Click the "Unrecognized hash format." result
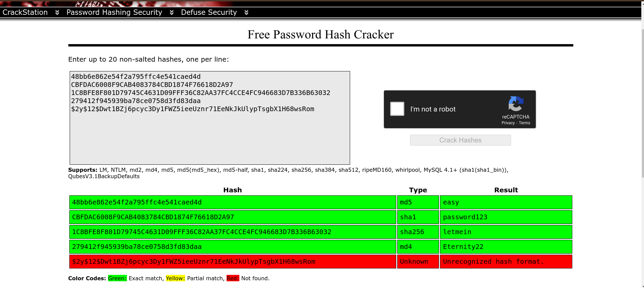 click(x=506, y=261)
